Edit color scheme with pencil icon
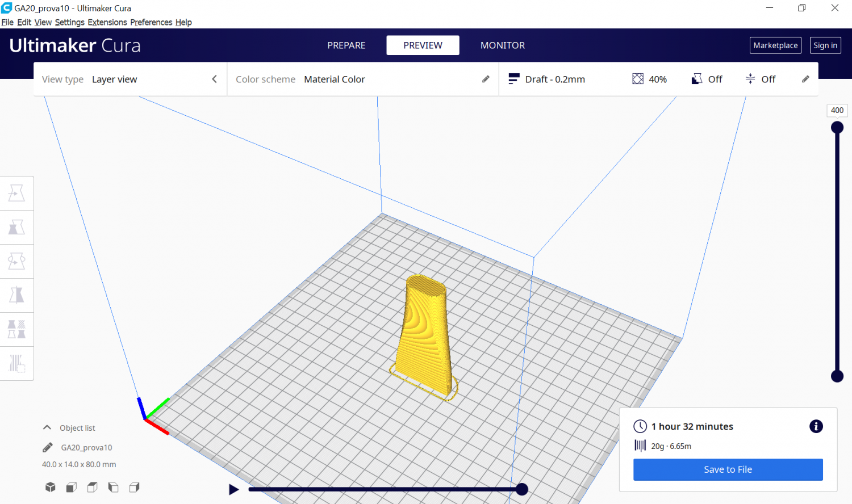The height and width of the screenshot is (504, 852). click(x=486, y=79)
